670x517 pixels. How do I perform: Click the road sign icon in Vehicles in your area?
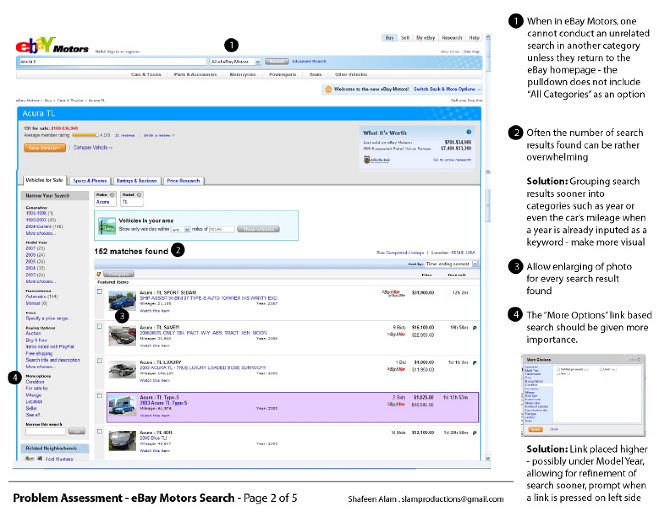click(107, 226)
